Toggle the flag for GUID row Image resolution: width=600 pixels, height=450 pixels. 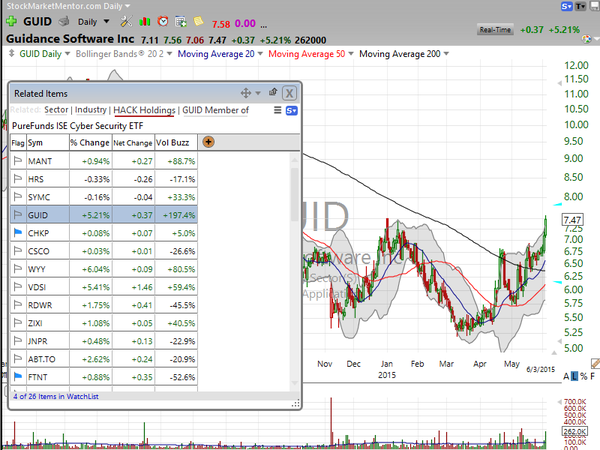tap(18, 215)
